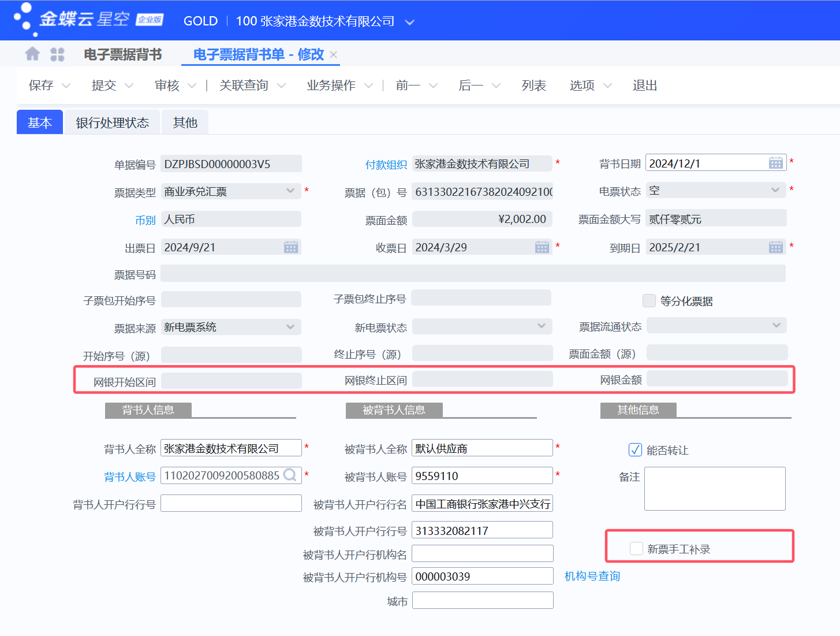This screenshot has width=840, height=636.
Task: Switch to the 银行处理状态 tab
Action: coord(112,122)
